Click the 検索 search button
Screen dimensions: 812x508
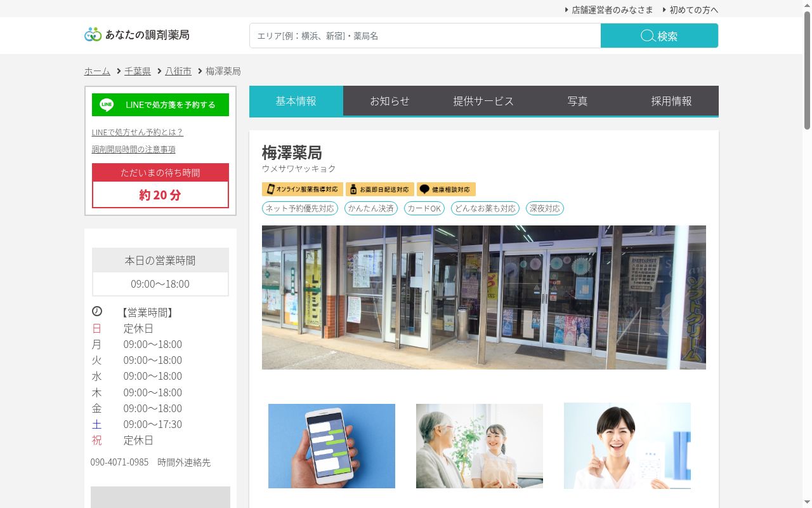[660, 36]
